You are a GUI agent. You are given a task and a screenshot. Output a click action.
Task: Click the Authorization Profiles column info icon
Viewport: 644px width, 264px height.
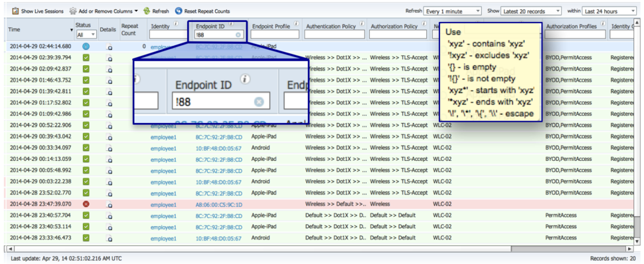(602, 24)
